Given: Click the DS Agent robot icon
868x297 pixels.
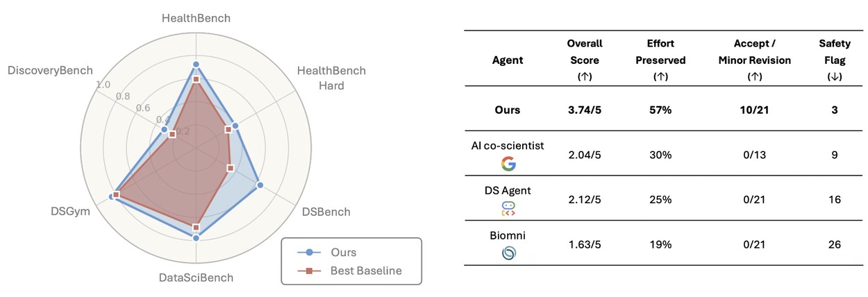Looking at the screenshot, I should 508,209.
